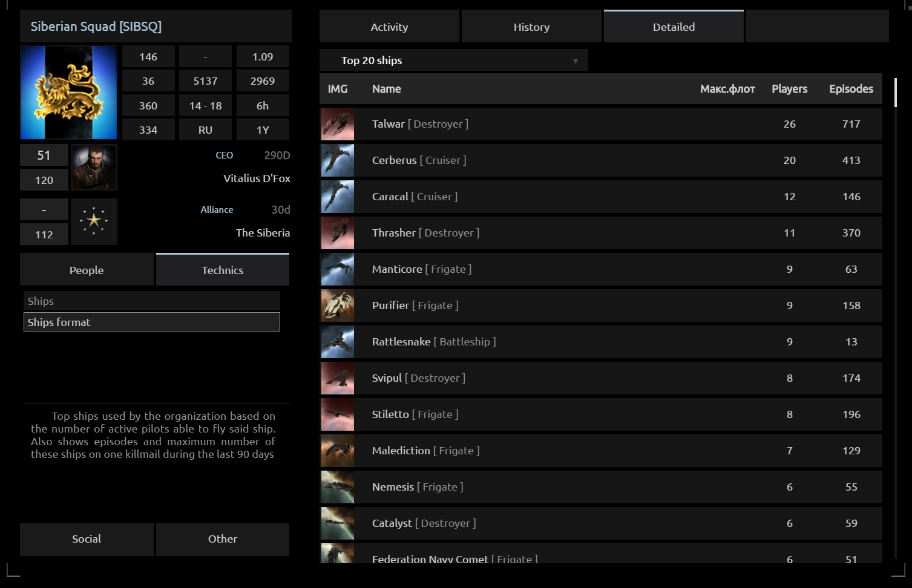The width and height of the screenshot is (912, 588).
Task: Click the Catalyst [ Destroyer ] name
Action: pos(424,523)
